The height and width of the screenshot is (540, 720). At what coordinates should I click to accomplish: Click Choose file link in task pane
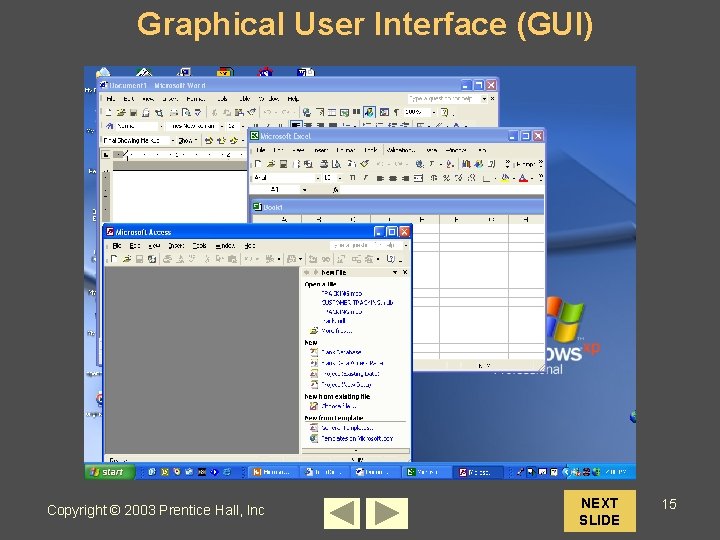coord(339,406)
